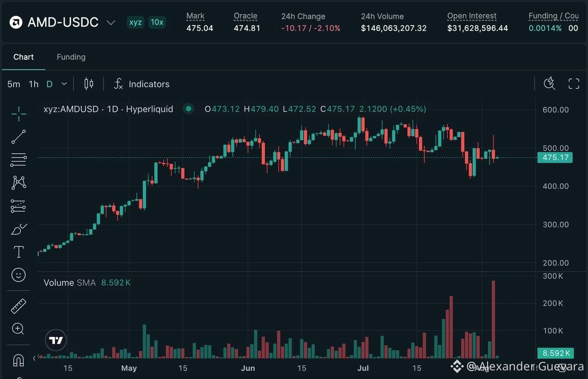Click the 600.00 price axis label
This screenshot has width=588, height=379.
[x=556, y=110]
